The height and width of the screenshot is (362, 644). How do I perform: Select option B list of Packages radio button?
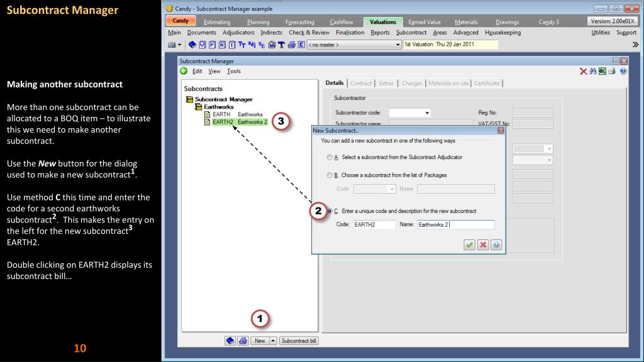[330, 175]
